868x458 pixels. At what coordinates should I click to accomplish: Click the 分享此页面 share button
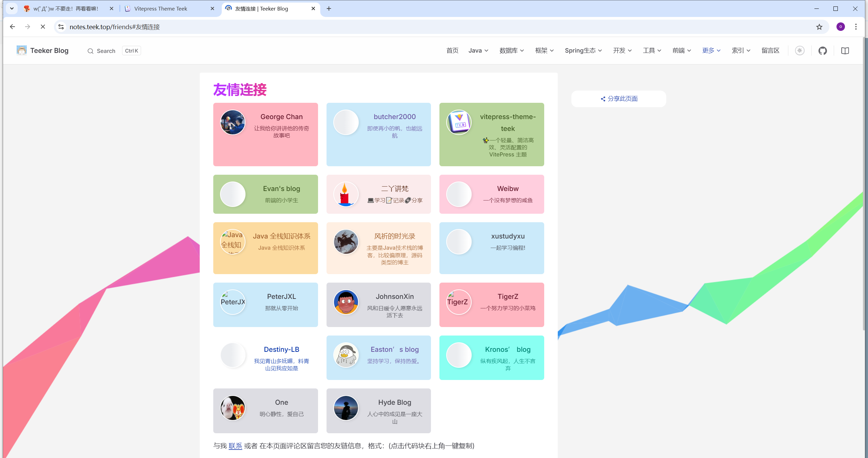[x=619, y=99]
